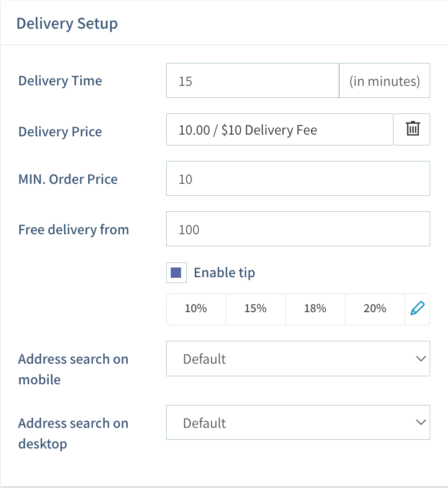Expand the desktop address search chevron
Viewport: 448px width, 488px height.
[421, 423]
